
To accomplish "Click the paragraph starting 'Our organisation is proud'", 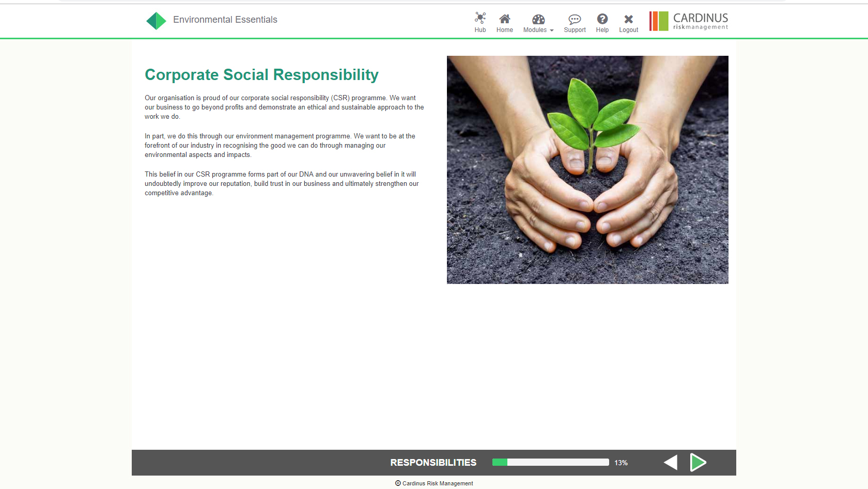I will [284, 107].
